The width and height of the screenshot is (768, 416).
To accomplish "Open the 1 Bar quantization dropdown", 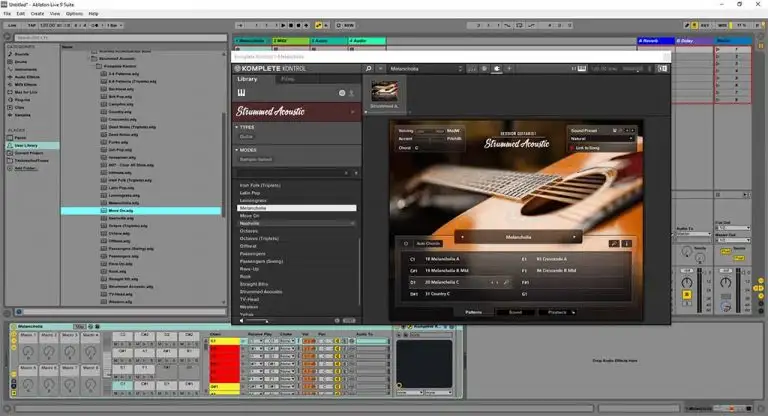I will (x=115, y=25).
